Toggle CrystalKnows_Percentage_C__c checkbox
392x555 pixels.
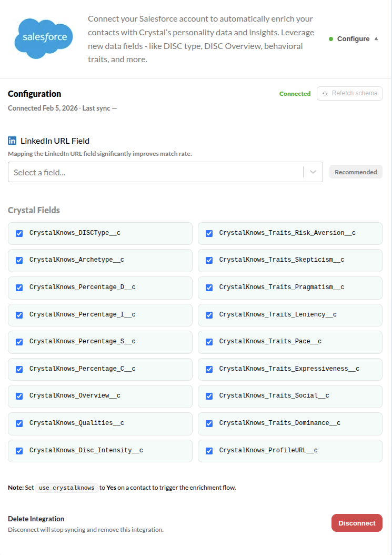pos(19,369)
